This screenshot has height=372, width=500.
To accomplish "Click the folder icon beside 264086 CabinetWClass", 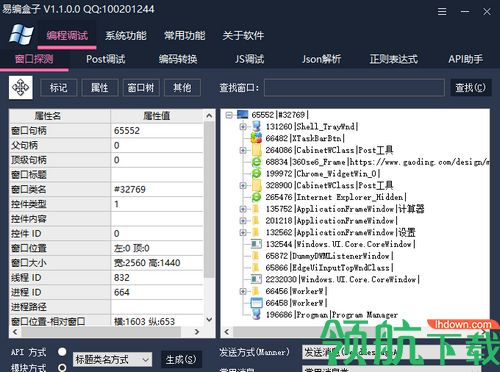I will pos(256,150).
